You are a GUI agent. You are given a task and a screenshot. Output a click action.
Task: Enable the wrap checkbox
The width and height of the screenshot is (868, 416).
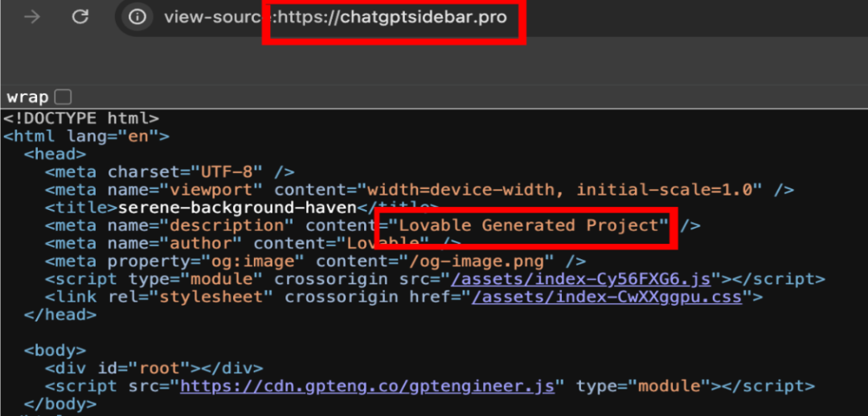(x=63, y=97)
